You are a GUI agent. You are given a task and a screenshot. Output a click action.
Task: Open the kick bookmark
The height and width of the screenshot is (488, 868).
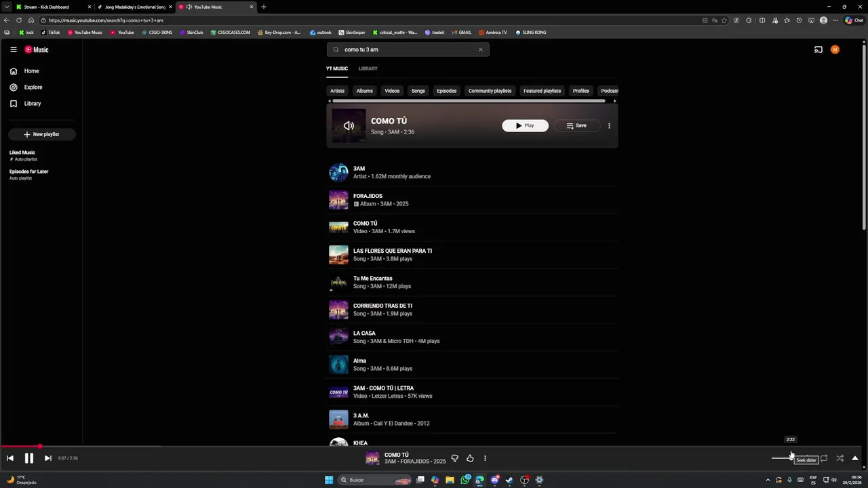point(26,33)
